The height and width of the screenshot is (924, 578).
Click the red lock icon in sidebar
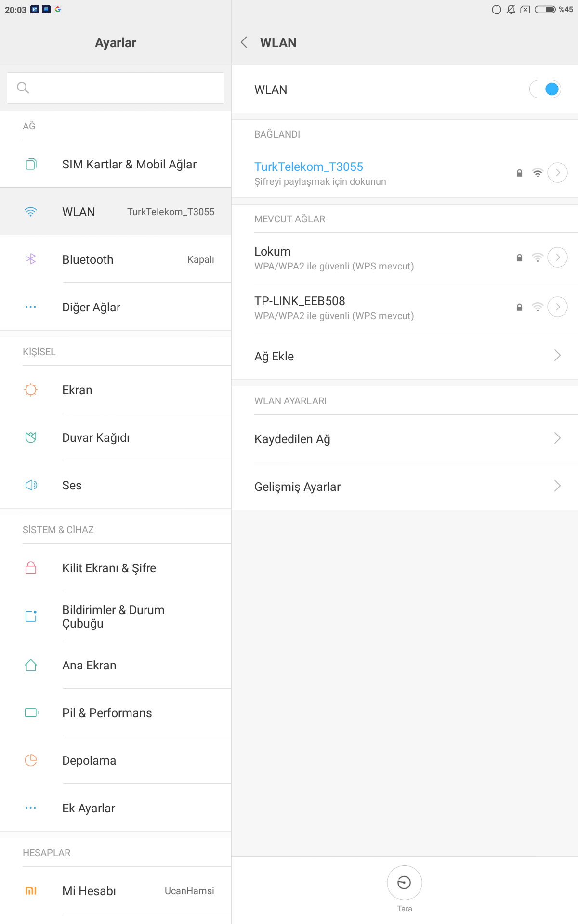[31, 568]
